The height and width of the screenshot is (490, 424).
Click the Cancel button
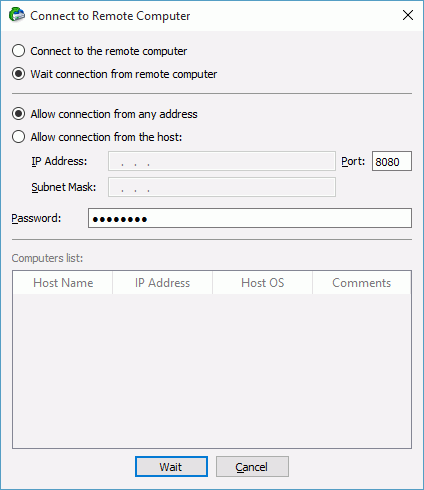[252, 467]
